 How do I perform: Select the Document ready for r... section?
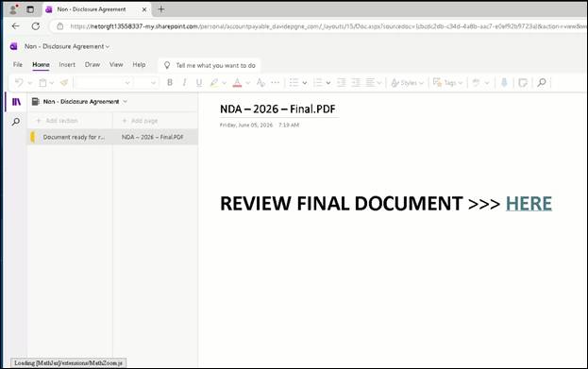pos(70,137)
